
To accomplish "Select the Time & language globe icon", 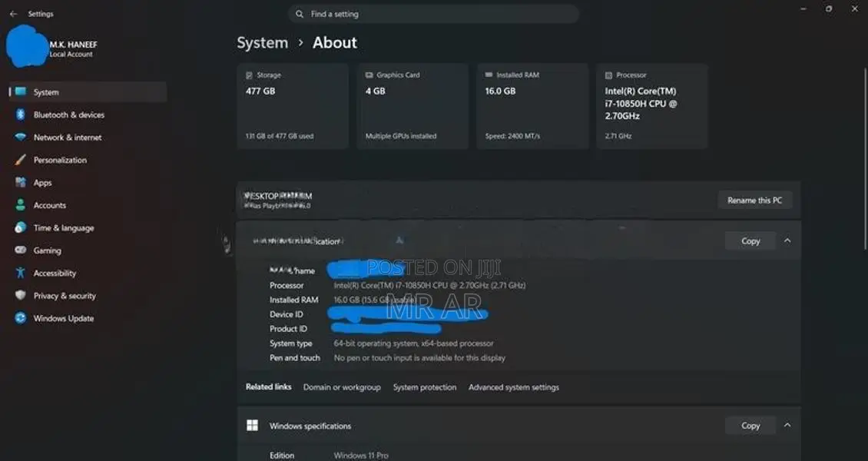I will (x=21, y=227).
